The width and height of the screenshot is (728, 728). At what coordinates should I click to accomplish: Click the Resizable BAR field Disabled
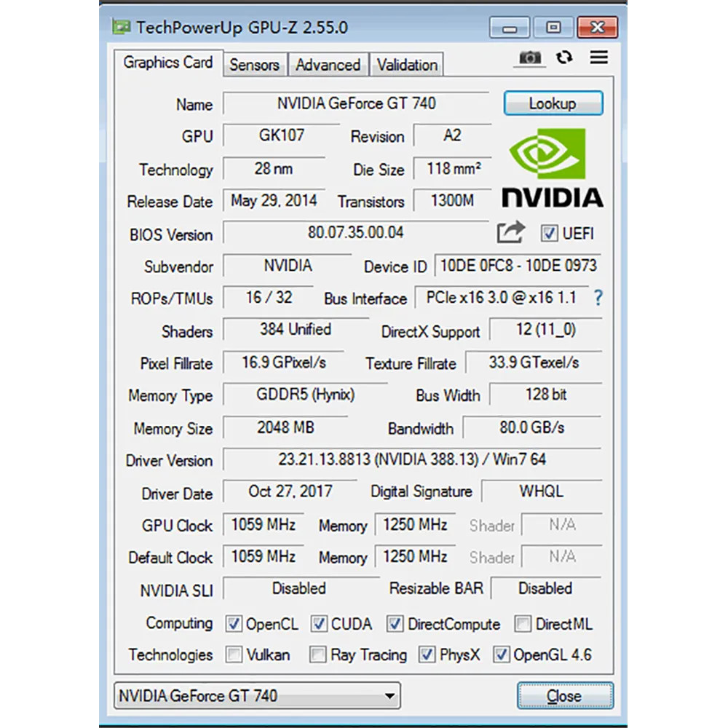546,588
